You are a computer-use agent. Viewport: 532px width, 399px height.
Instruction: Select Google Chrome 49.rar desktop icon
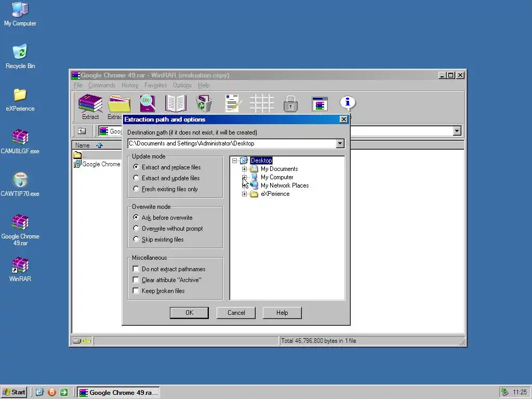(20, 222)
